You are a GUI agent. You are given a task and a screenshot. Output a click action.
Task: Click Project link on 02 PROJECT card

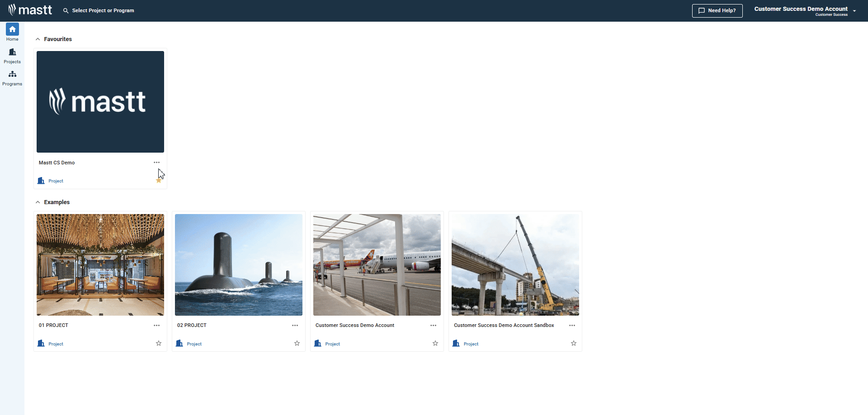pos(194,344)
